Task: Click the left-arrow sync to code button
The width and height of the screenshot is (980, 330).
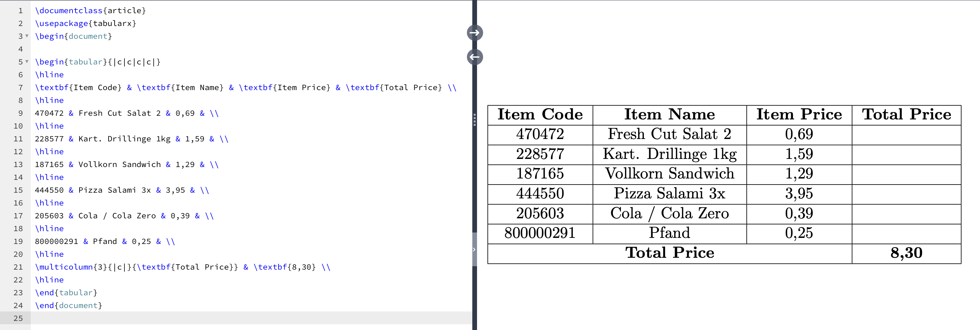Action: tap(475, 57)
